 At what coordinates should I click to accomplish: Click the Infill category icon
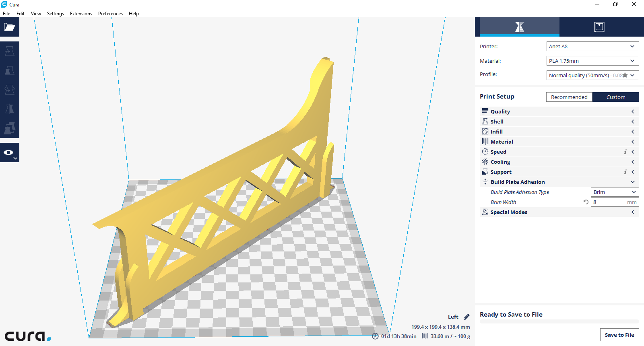pyautogui.click(x=485, y=132)
